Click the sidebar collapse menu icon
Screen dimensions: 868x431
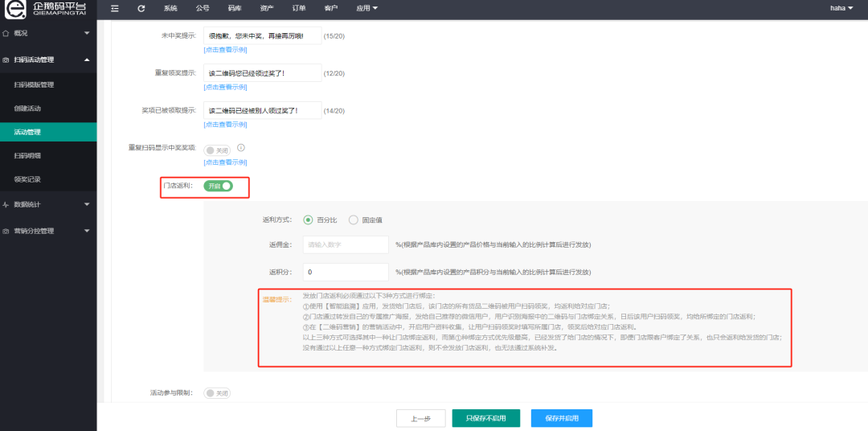115,8
